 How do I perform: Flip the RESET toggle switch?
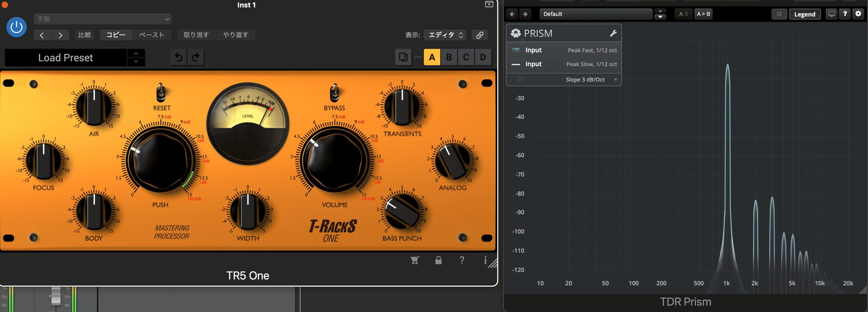point(161,93)
